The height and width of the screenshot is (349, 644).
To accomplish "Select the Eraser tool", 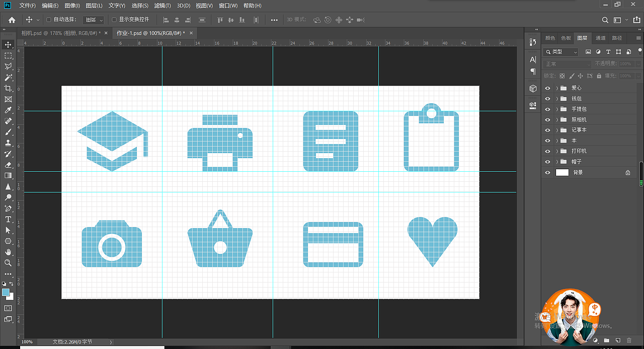I will [x=8, y=165].
